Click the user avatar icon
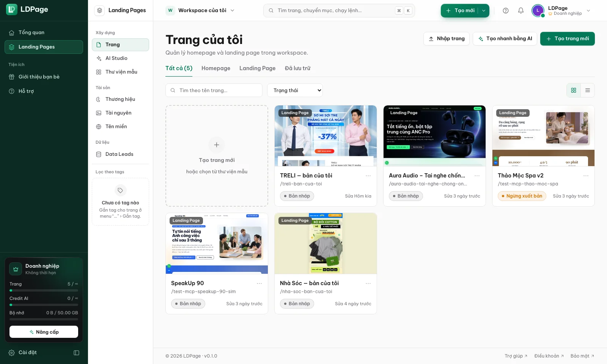Viewport: 607px width, 364px height. pos(538,11)
